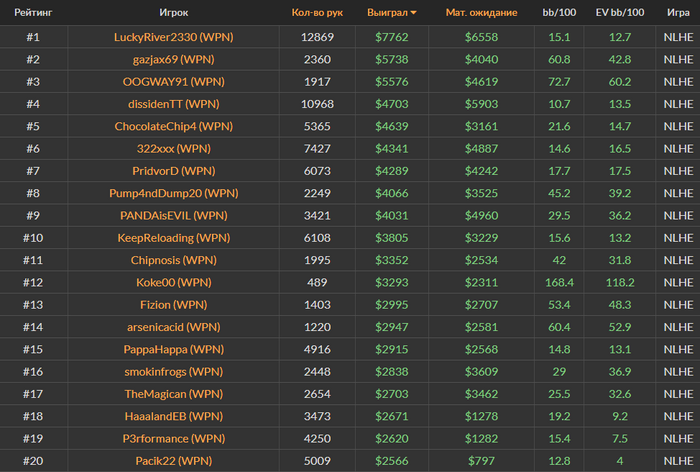Screen dimensions: 700x472
Task: Open LuckyRiver2330 (WPN) player profile
Action: [174, 37]
